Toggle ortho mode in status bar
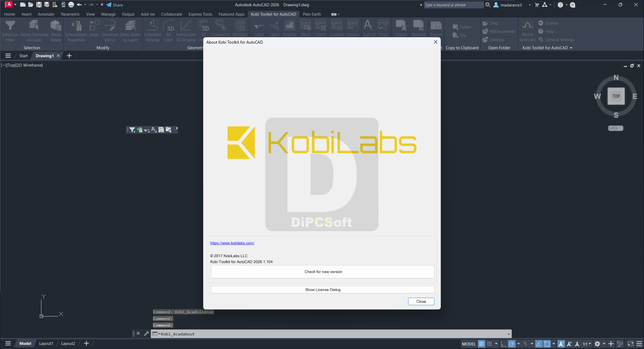Screen dimensions: 644x349 tap(503, 344)
